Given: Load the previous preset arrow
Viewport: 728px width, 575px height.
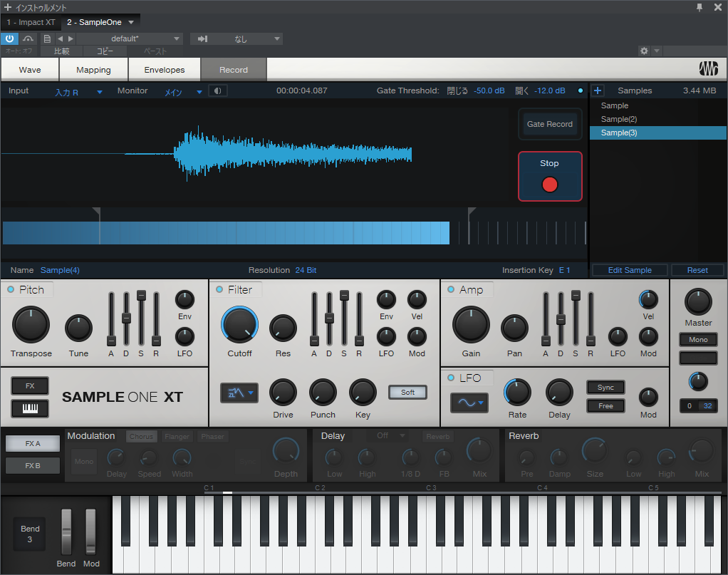Looking at the screenshot, I should pos(61,39).
